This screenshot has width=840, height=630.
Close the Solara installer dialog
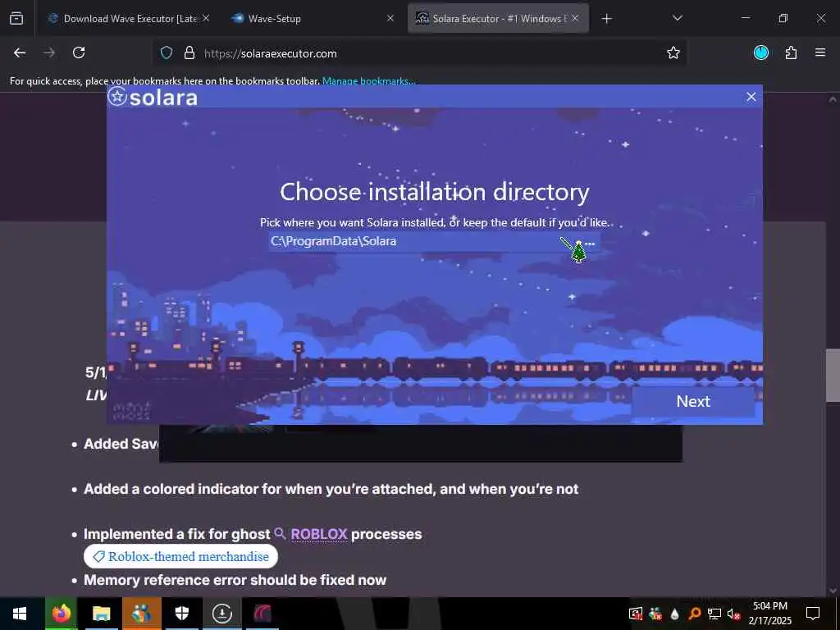[x=751, y=97]
